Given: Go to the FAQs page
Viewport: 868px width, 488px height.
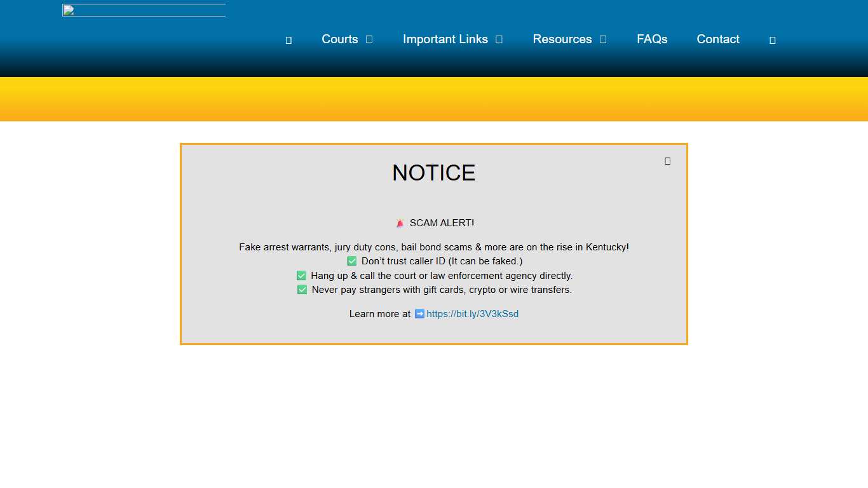Looking at the screenshot, I should click(x=652, y=39).
